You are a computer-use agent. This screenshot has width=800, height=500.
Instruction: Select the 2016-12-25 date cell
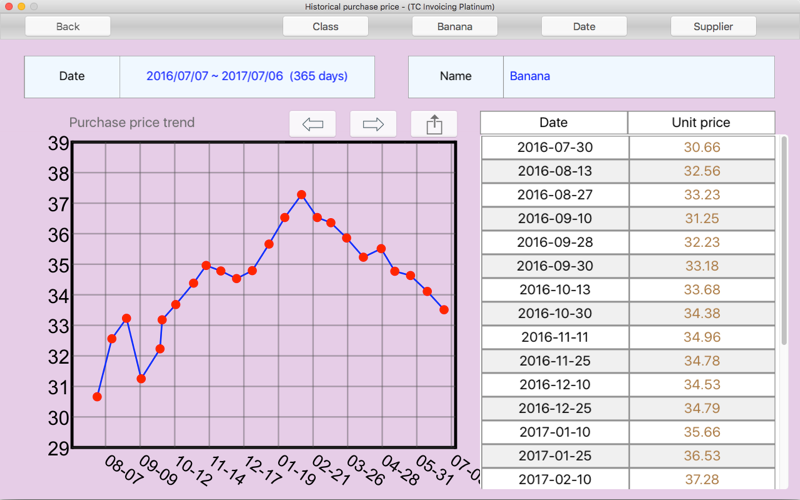[x=555, y=408]
